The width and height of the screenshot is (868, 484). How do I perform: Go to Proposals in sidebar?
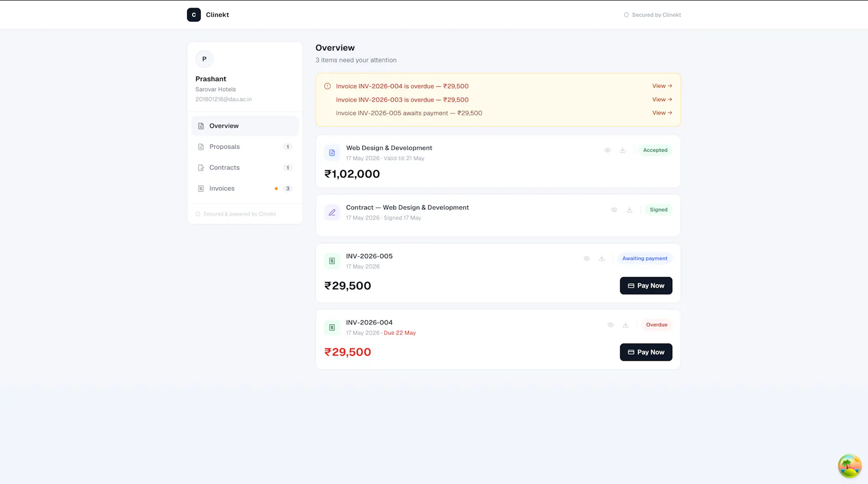coord(245,147)
